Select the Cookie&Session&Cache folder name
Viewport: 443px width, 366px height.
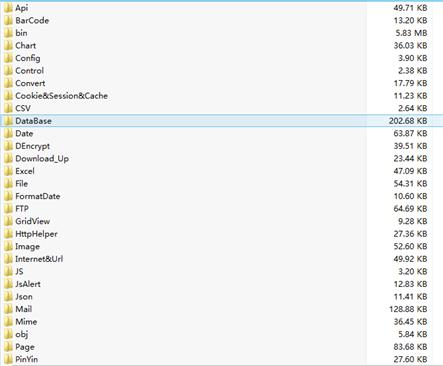(x=62, y=96)
